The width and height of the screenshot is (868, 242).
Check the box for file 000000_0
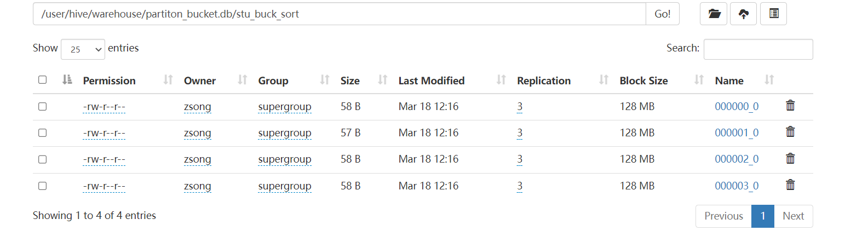(42, 106)
